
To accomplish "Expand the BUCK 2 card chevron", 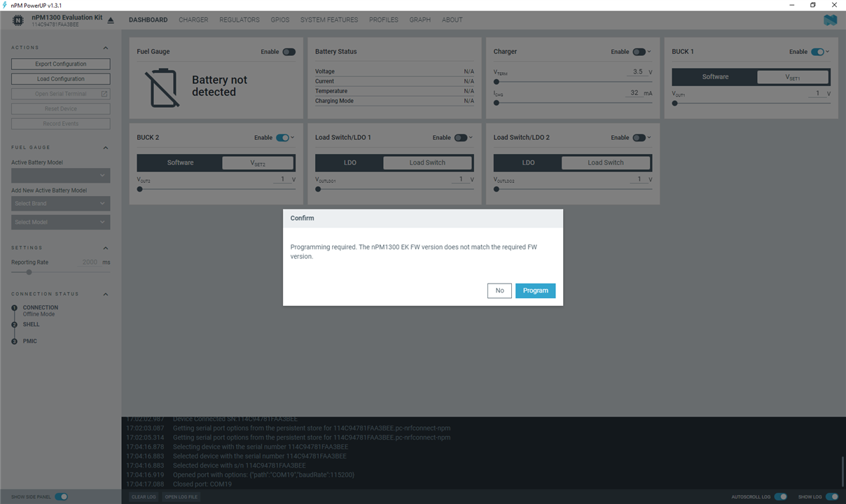I will point(293,138).
